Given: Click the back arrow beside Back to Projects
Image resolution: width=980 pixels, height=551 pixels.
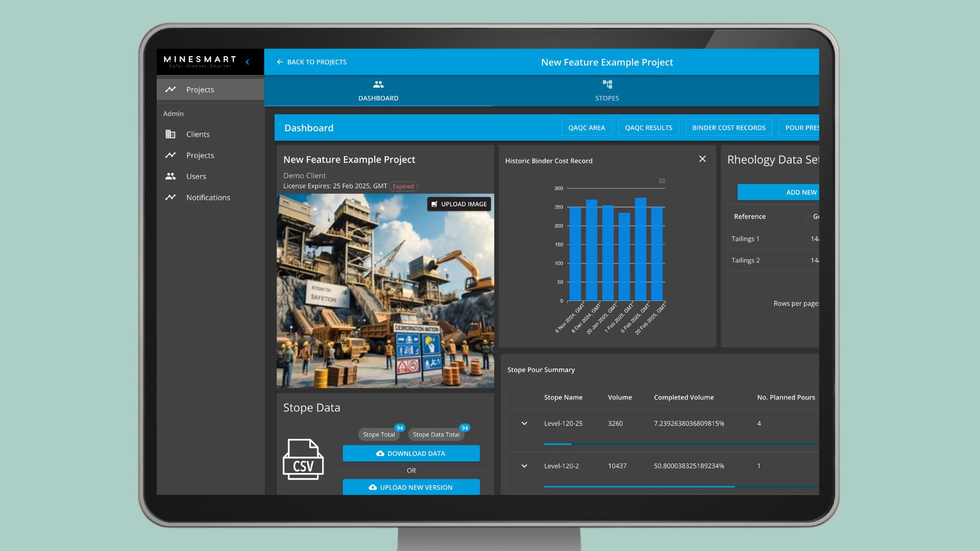Looking at the screenshot, I should point(280,62).
